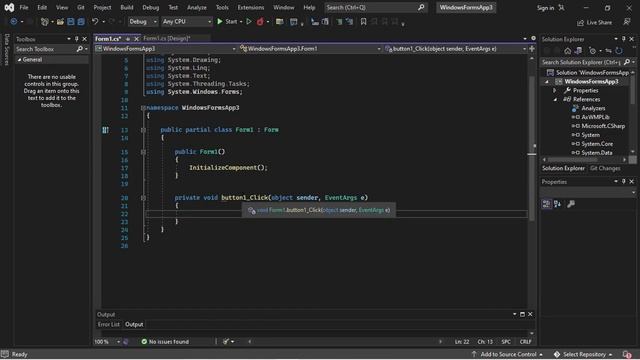Click the notifications icon in status bar
This screenshot has height=360, width=640.
627,354
